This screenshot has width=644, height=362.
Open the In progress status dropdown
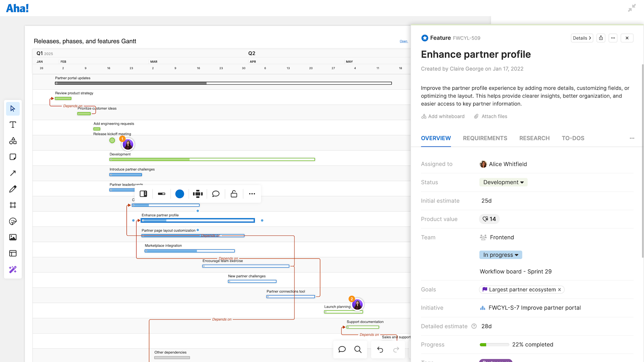click(x=501, y=255)
